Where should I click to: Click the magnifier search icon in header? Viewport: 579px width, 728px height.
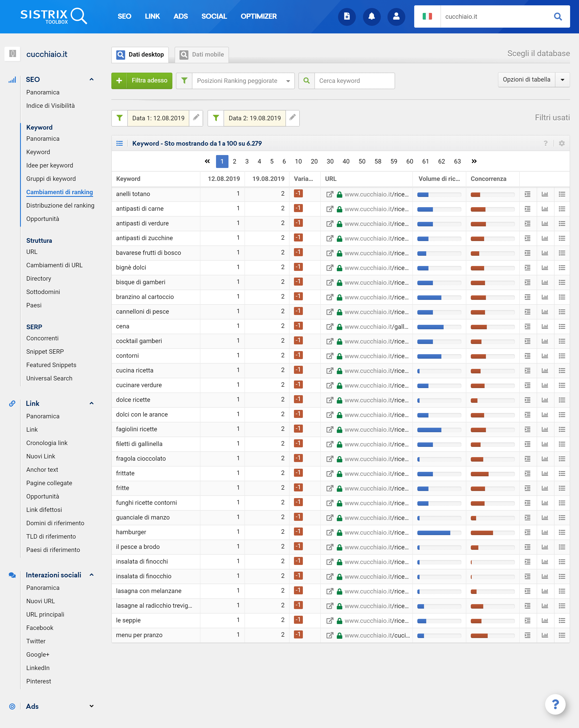click(x=558, y=16)
